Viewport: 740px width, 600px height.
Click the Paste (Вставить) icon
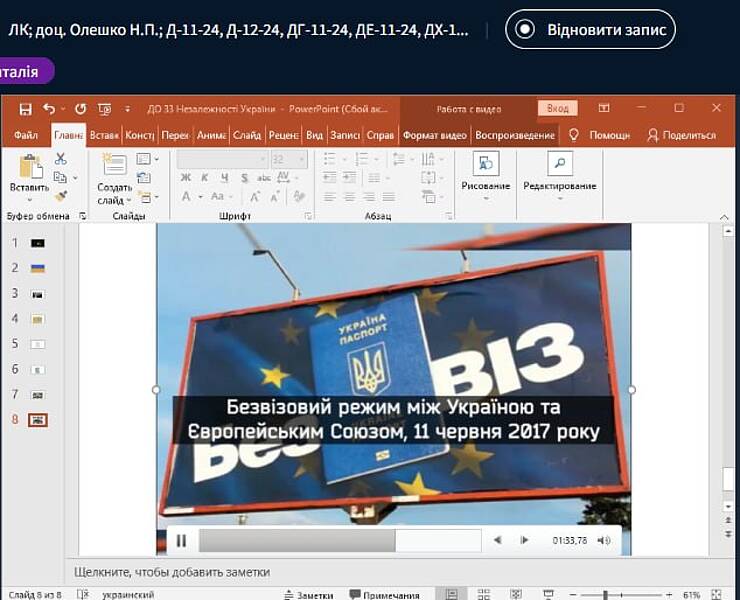[31, 167]
